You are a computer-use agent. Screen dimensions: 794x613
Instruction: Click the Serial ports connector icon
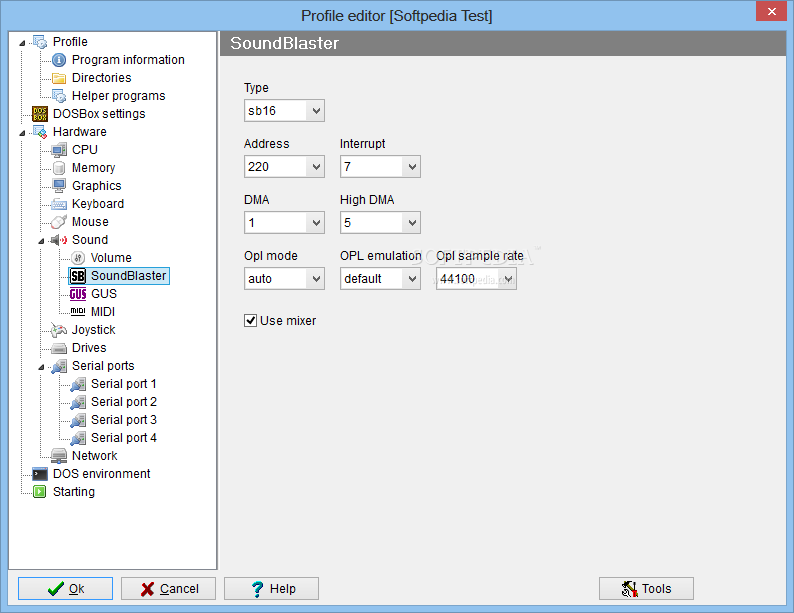(59, 366)
